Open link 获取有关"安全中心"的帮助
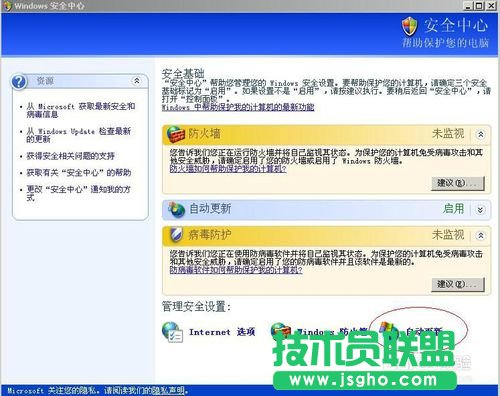500x396 pixels. (79, 173)
